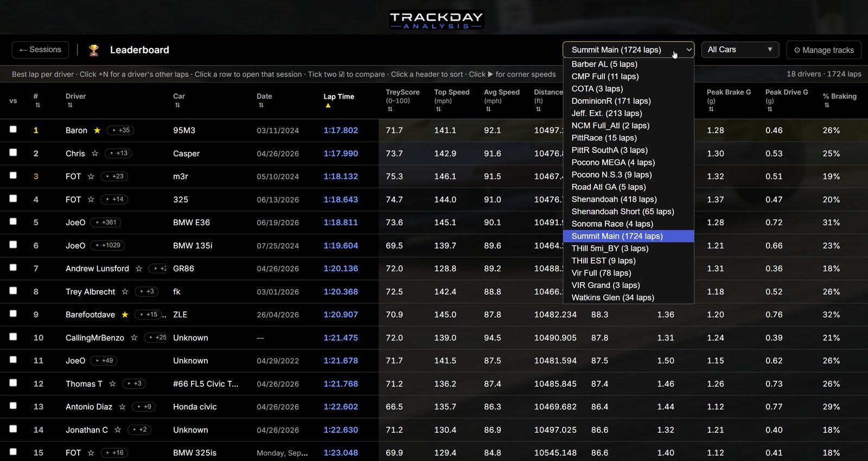The width and height of the screenshot is (868, 461).
Task: Open the 1:18.132 lap session
Action: pyautogui.click(x=341, y=176)
